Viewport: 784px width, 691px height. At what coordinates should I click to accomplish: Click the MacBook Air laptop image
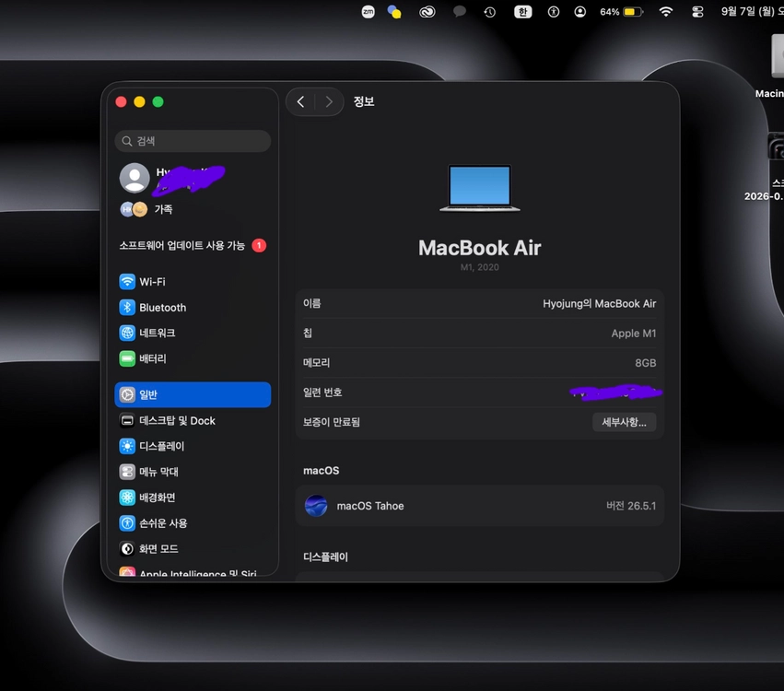tap(479, 188)
